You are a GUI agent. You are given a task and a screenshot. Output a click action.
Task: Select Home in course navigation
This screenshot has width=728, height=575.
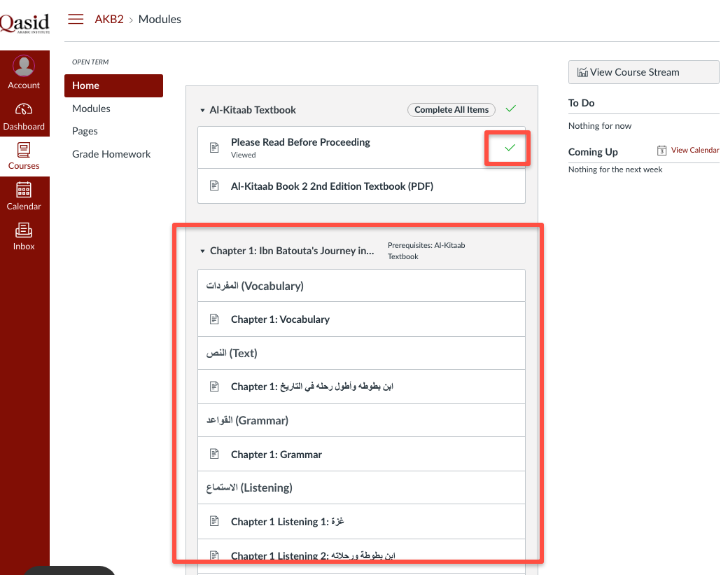coord(113,85)
